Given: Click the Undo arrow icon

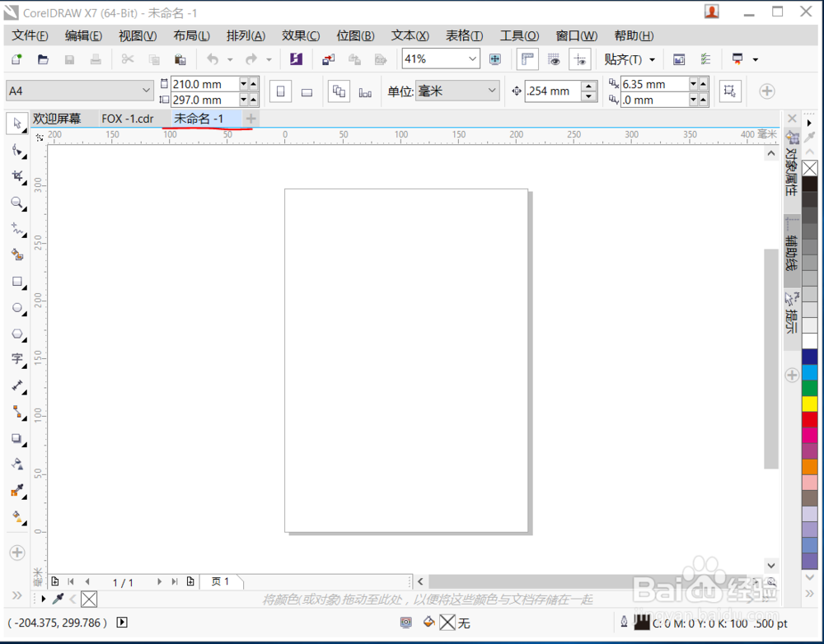Looking at the screenshot, I should click(x=213, y=59).
